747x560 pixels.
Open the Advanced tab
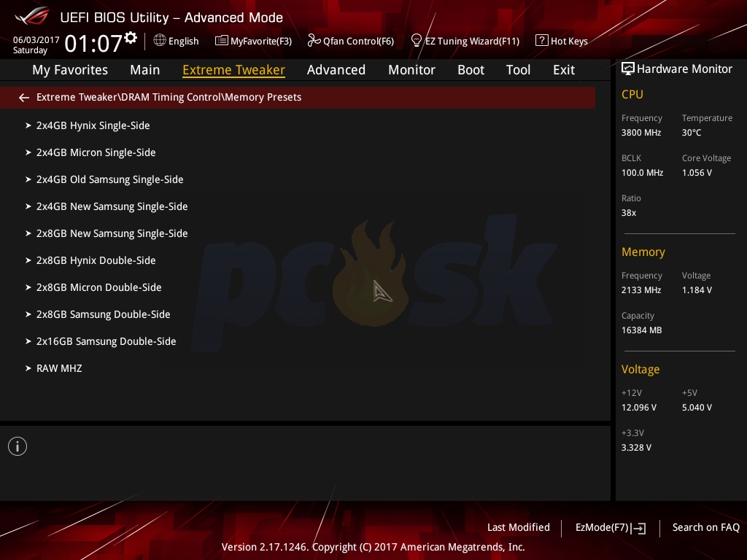point(336,70)
